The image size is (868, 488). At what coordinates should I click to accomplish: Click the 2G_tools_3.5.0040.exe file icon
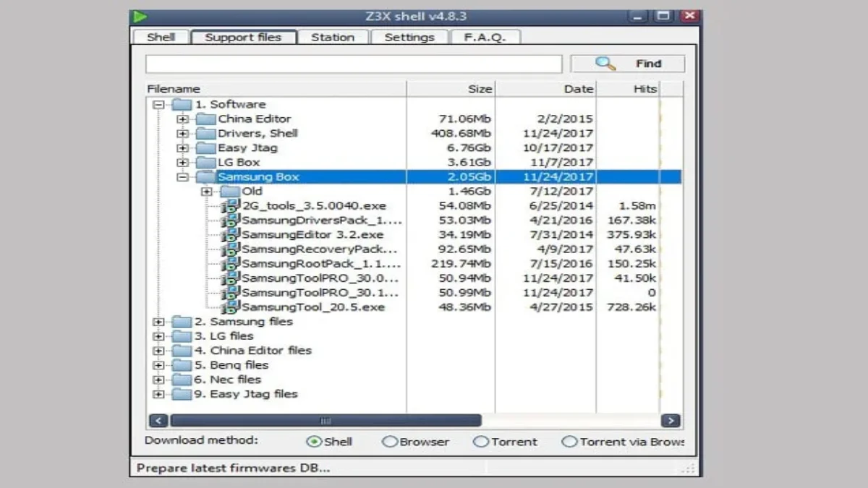[231, 206]
